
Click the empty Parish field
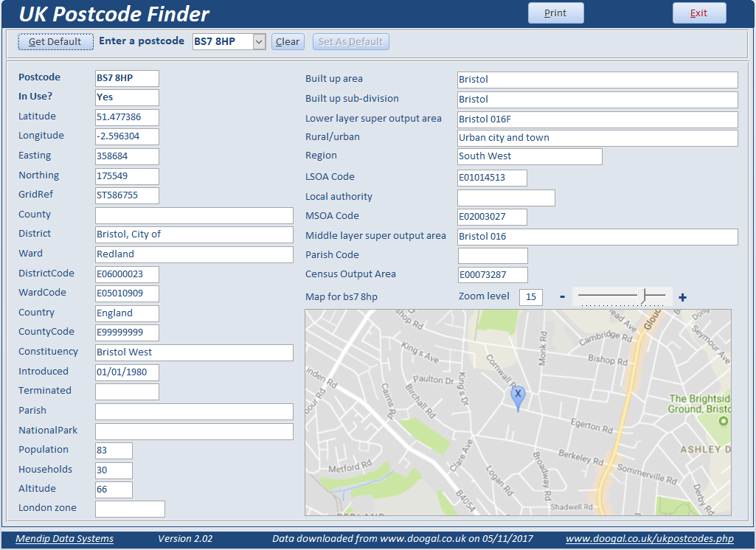[x=194, y=411]
